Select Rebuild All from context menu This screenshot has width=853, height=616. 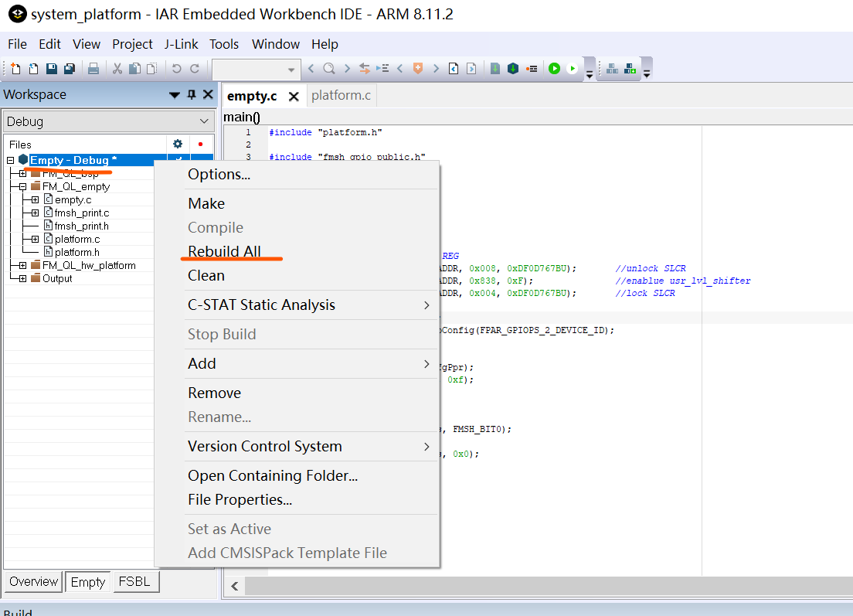click(224, 251)
